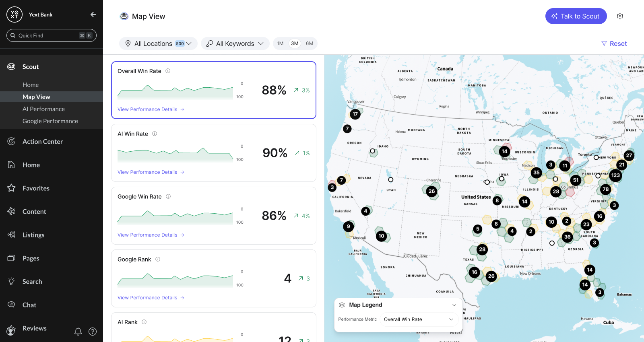This screenshot has height=342, width=644.
Task: Click the Pages icon in sidebar
Action: (11, 258)
